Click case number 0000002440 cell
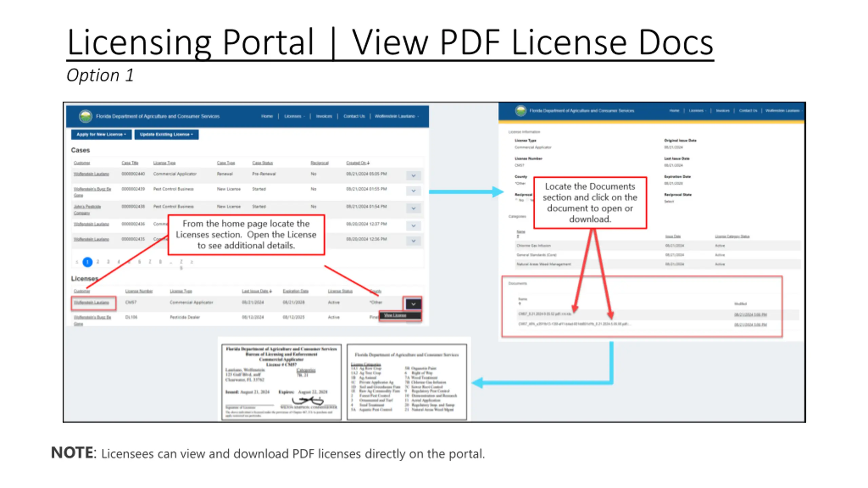The image size is (868, 488). click(133, 174)
